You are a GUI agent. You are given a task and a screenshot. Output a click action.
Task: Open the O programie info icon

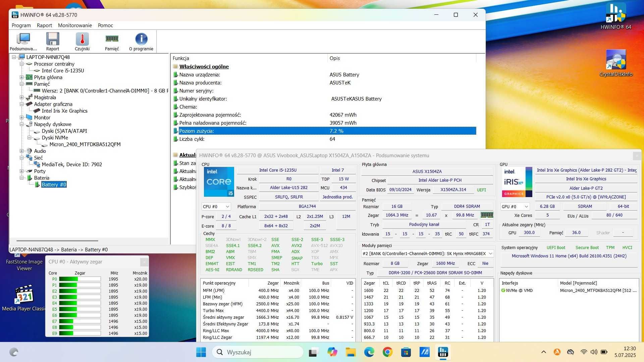(x=141, y=42)
